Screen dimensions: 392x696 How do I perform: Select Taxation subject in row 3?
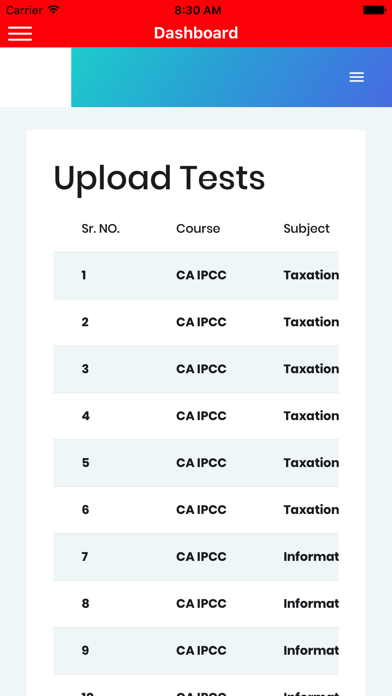[311, 369]
